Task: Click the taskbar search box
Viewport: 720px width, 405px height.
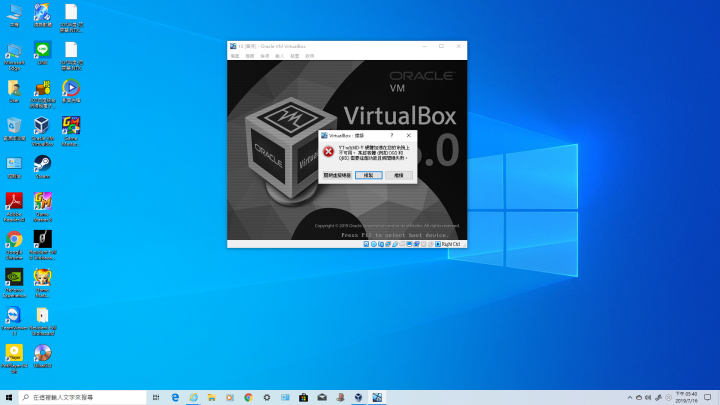Action: (83, 397)
